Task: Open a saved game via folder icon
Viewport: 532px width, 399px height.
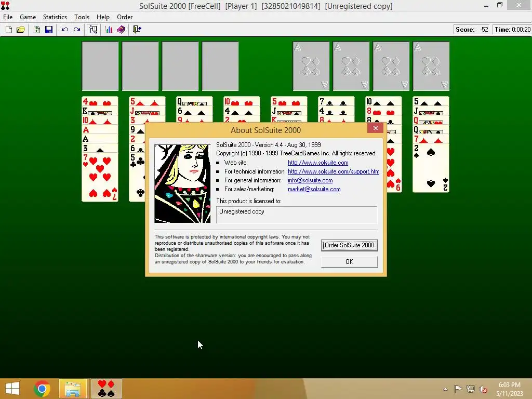Action: [21, 30]
